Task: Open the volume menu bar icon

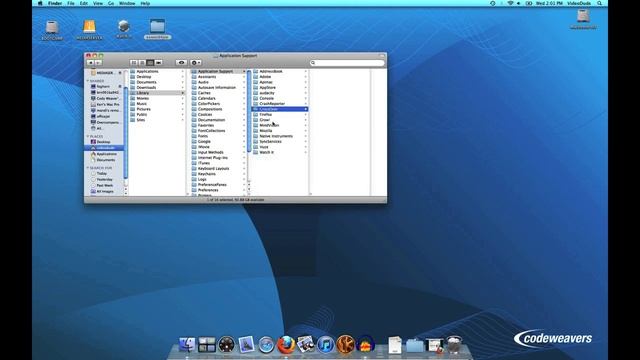Action: point(519,3)
